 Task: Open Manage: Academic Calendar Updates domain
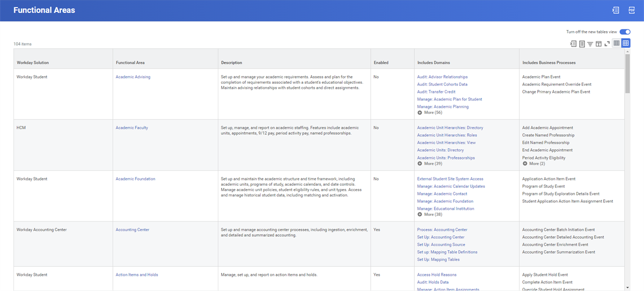pyautogui.click(x=451, y=186)
